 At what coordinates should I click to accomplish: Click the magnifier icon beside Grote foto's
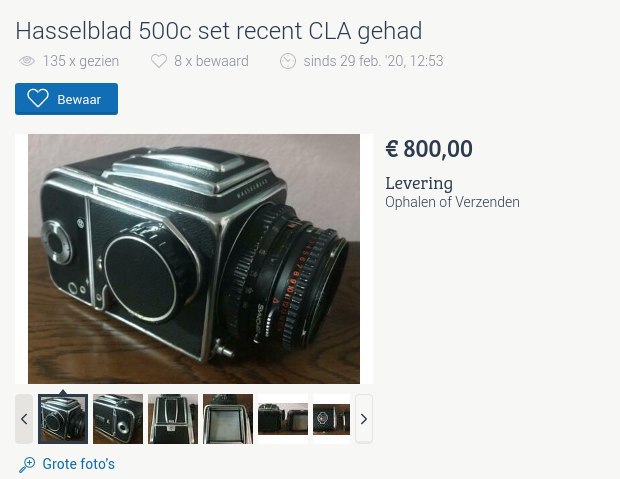(x=27, y=464)
